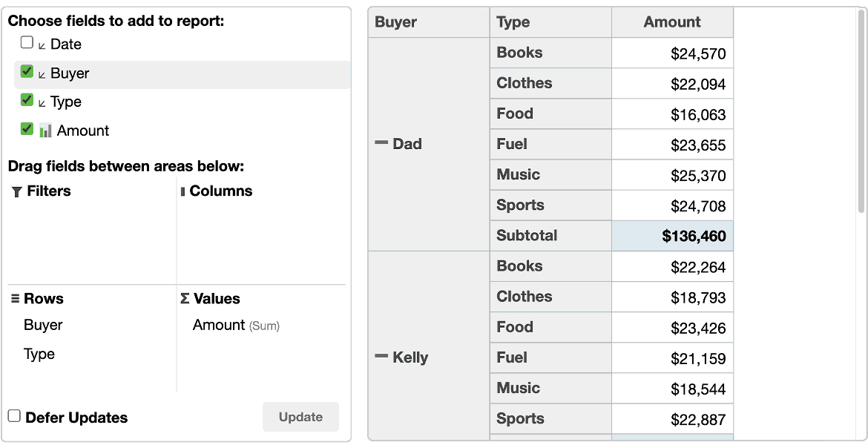Collapse the Kelly buyer group
This screenshot has height=445, width=868.
[x=381, y=357]
